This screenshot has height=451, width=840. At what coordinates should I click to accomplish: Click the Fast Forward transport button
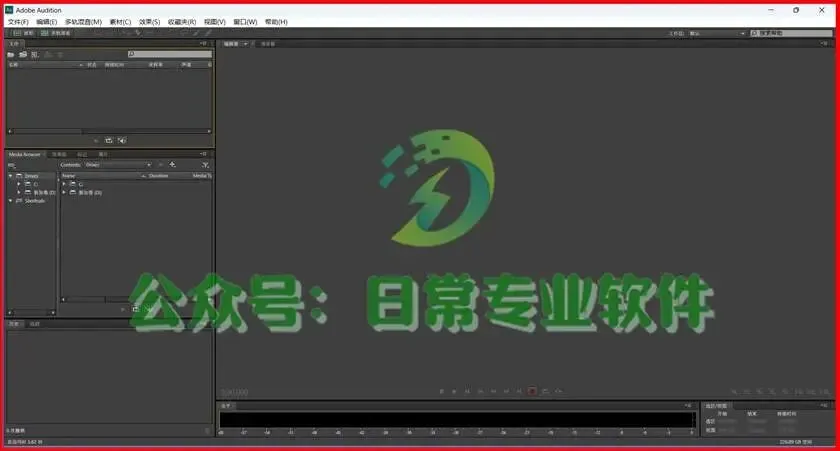(506, 392)
